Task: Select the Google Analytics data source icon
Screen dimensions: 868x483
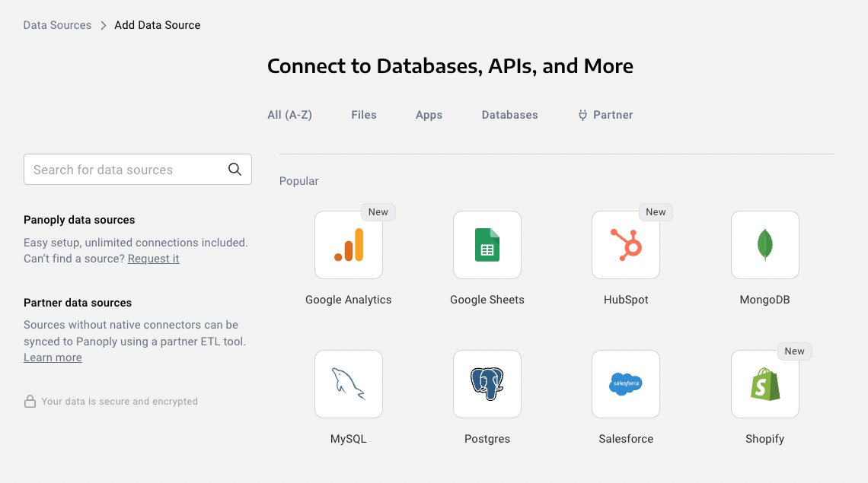Action: tap(348, 245)
